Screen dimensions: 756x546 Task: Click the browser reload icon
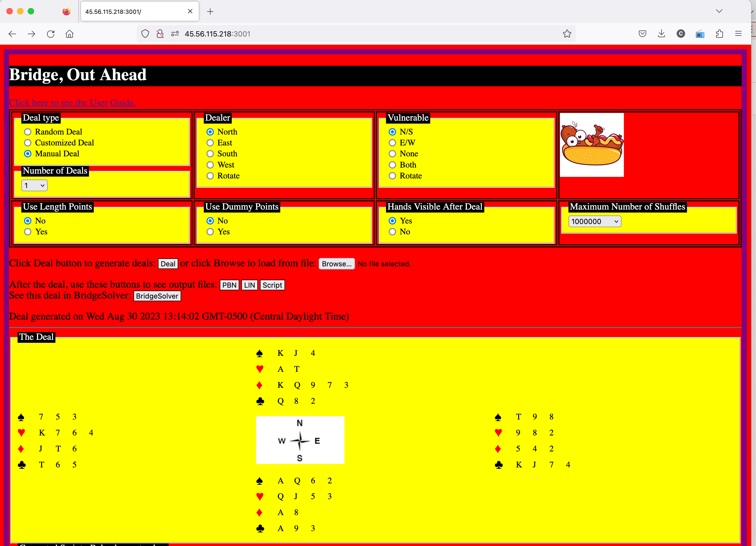(51, 34)
